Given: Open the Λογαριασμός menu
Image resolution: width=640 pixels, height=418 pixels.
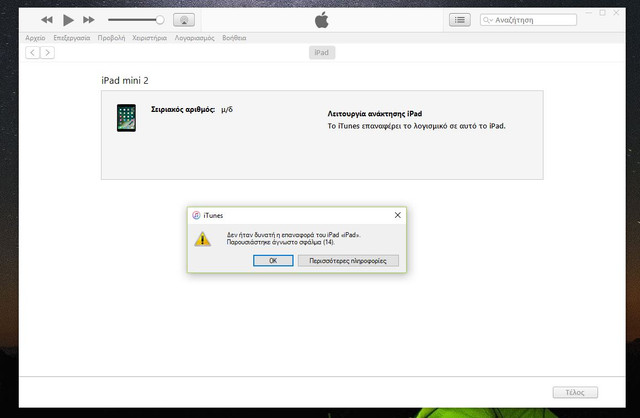Looking at the screenshot, I should (x=194, y=38).
